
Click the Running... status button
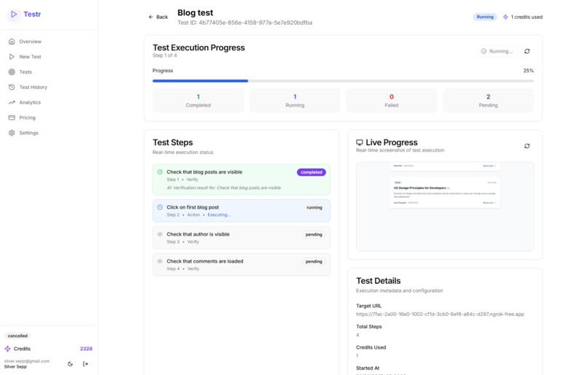(x=497, y=51)
